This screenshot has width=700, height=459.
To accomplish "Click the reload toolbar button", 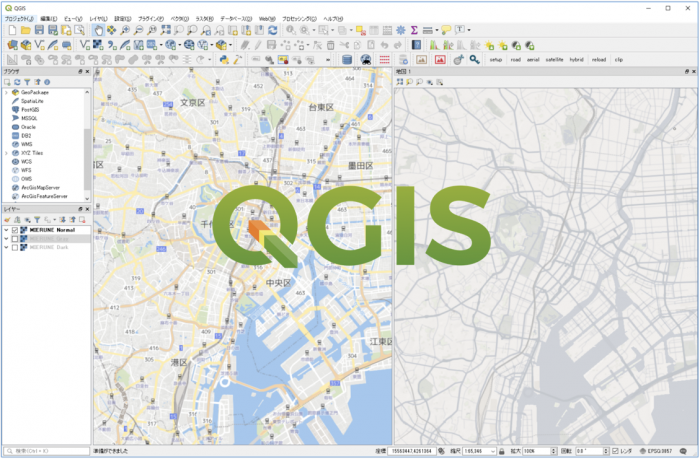I will point(599,60).
